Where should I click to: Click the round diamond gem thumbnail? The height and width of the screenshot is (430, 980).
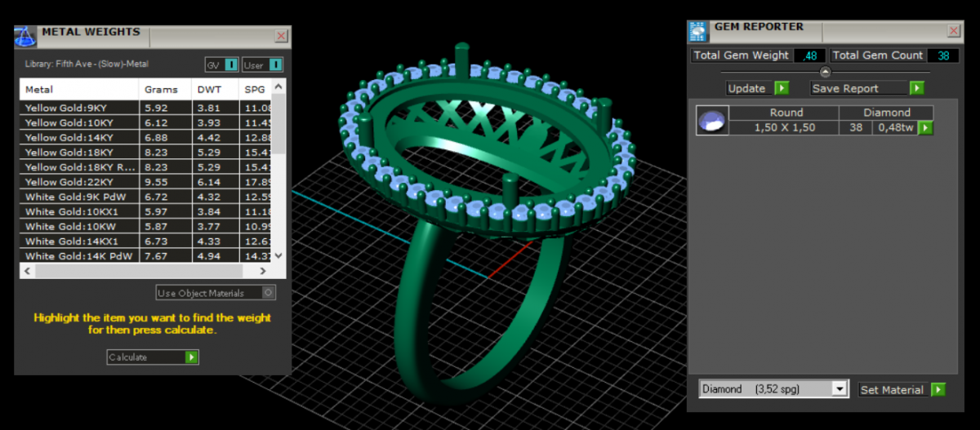coord(711,121)
